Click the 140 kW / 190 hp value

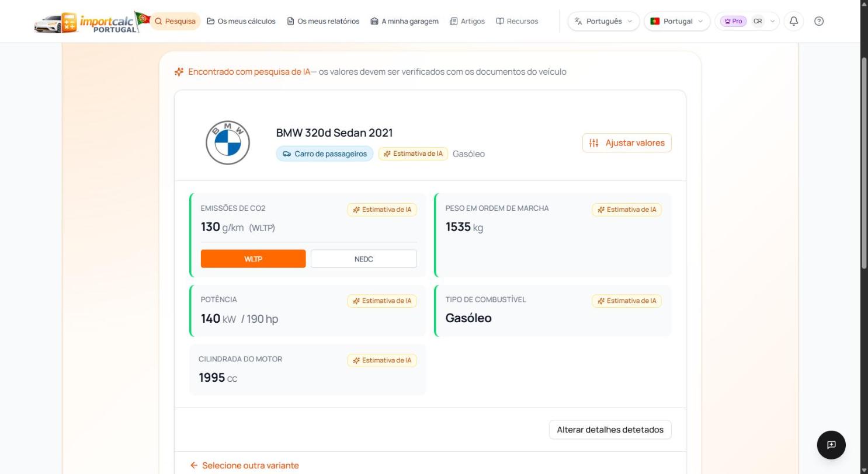[x=239, y=319]
